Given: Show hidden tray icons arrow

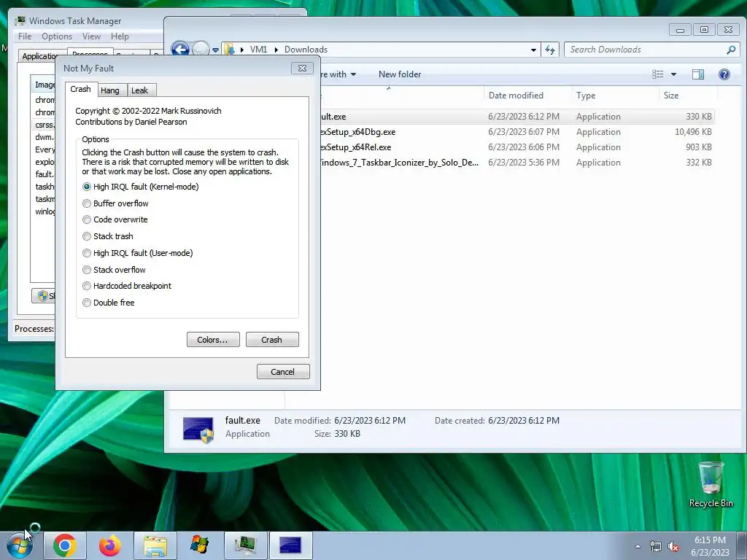Looking at the screenshot, I should pyautogui.click(x=638, y=547).
